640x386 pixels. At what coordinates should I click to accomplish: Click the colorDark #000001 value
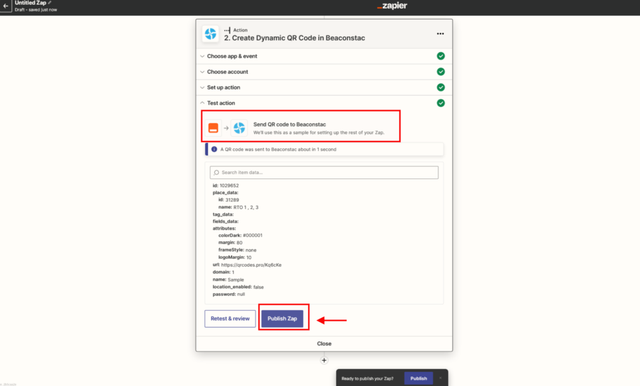tap(253, 235)
